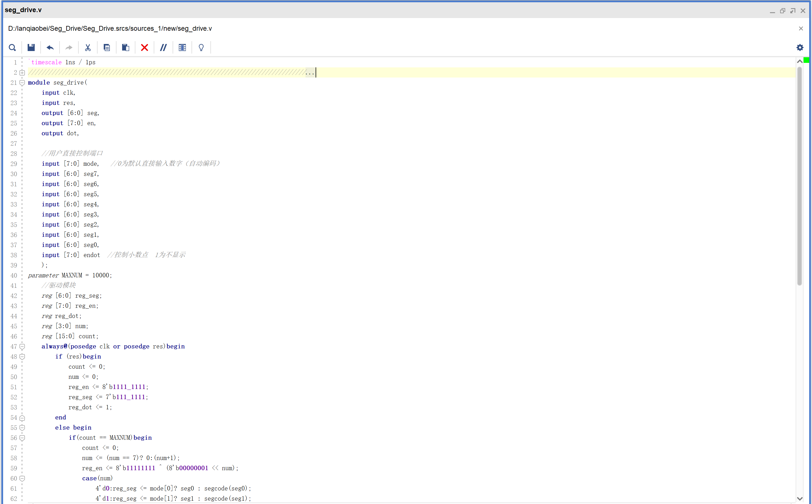The image size is (812, 504).
Task: Click the Paste icon in toolbar
Action: point(126,48)
